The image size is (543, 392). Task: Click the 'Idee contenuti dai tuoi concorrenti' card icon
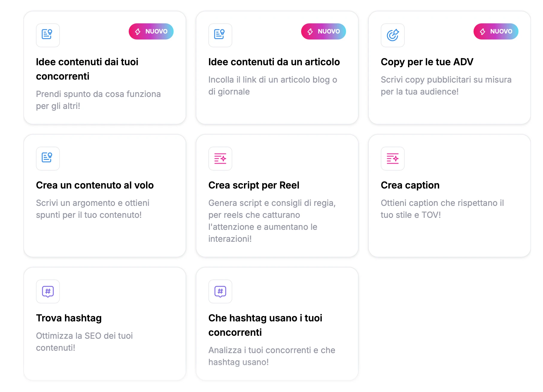point(48,35)
